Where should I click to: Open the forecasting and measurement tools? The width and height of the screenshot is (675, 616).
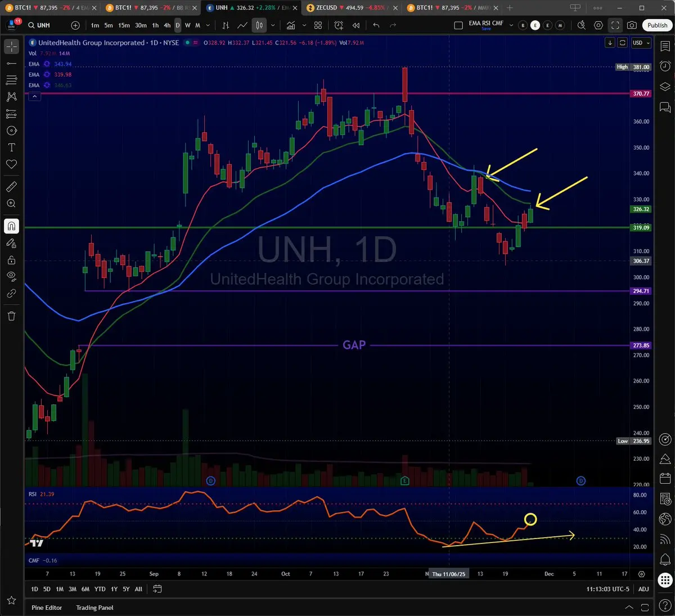coord(11,114)
